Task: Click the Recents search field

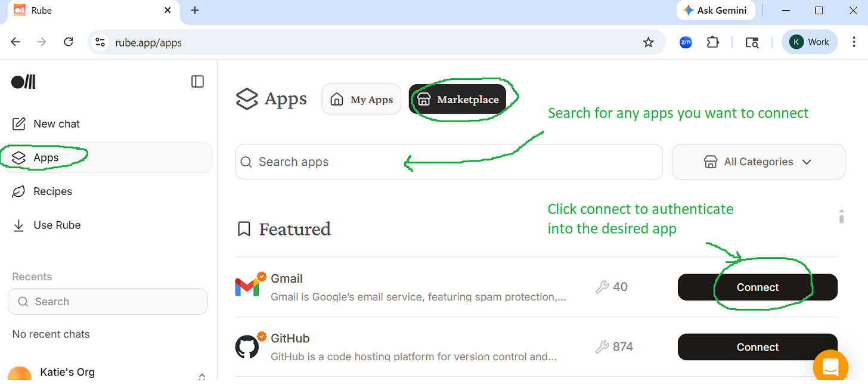Action: click(x=108, y=302)
